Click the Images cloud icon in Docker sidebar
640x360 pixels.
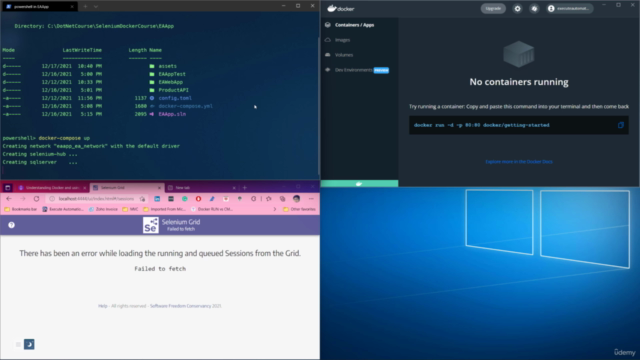coord(328,40)
